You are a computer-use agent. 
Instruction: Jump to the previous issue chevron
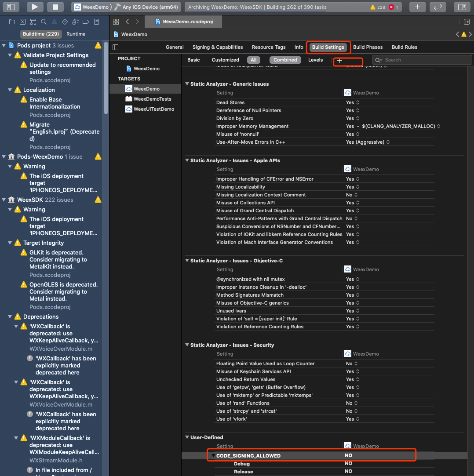[457, 34]
